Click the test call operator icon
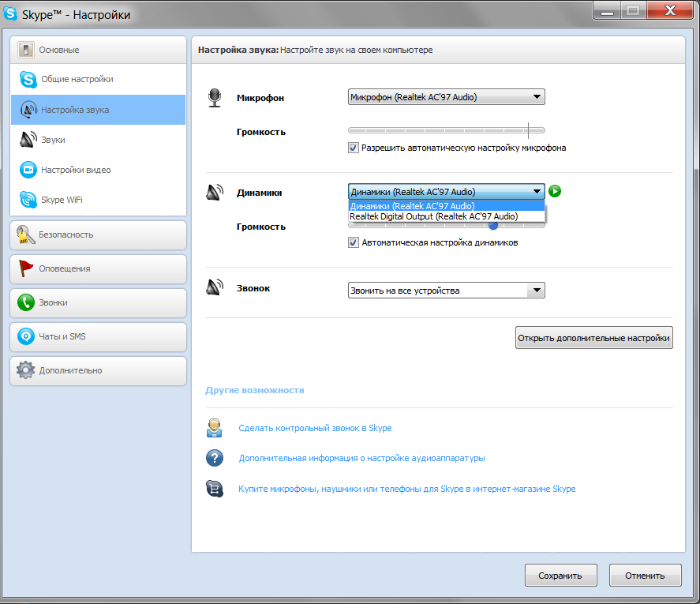This screenshot has height=604, width=700. [x=215, y=427]
